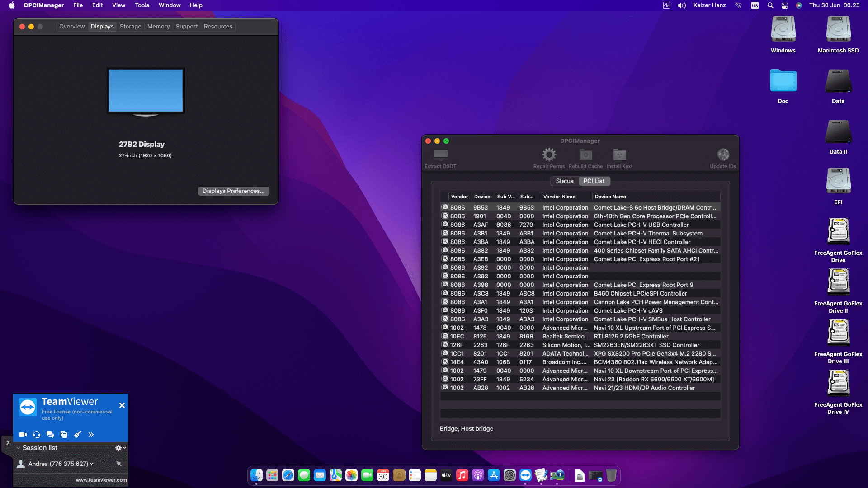
Task: Toggle remote control cursor for Andres
Action: click(119, 464)
